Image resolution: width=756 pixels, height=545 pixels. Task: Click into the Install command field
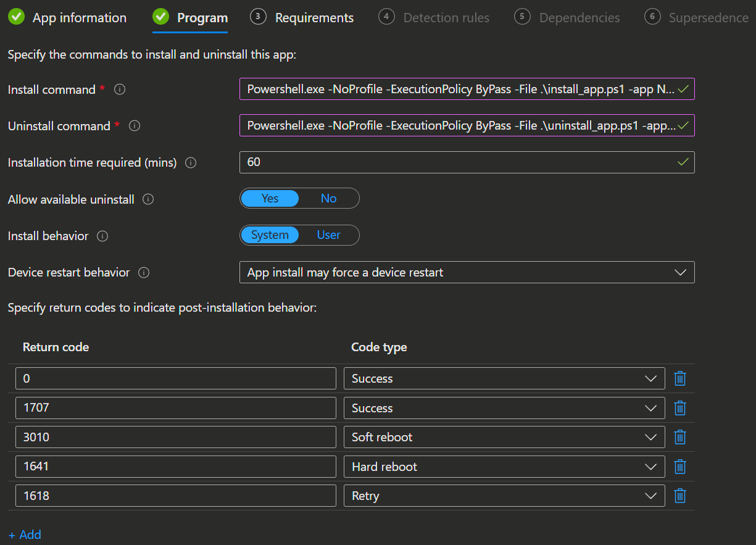(467, 89)
